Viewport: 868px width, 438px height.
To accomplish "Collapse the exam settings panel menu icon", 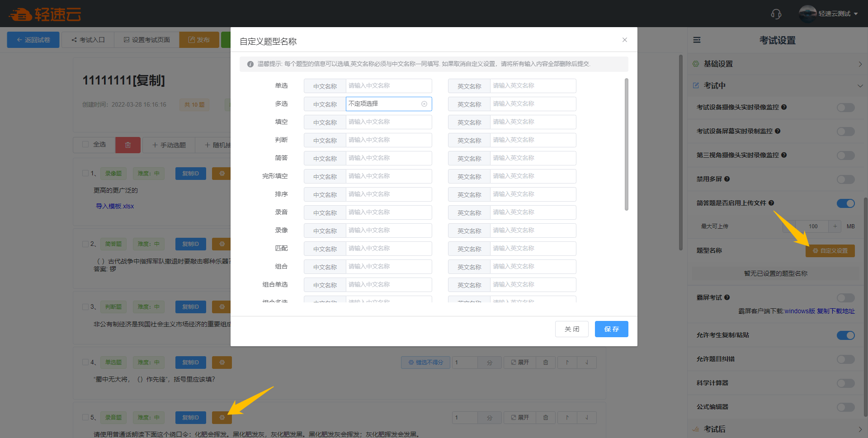I will [x=697, y=40].
